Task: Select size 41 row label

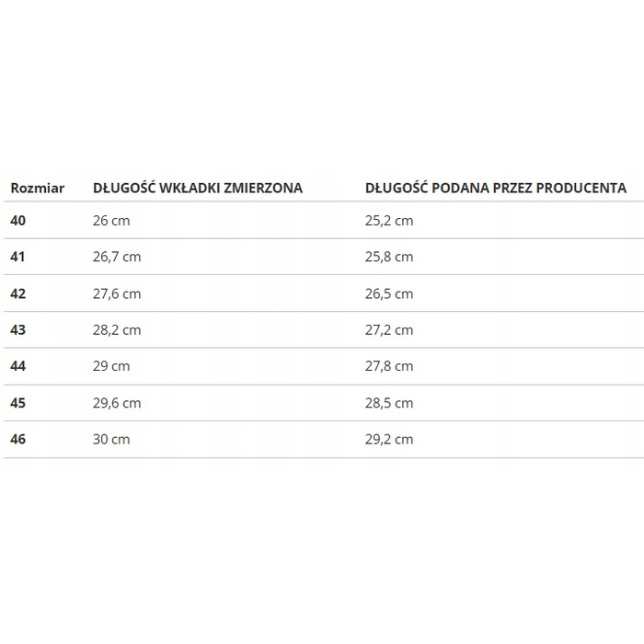Action: (17, 257)
